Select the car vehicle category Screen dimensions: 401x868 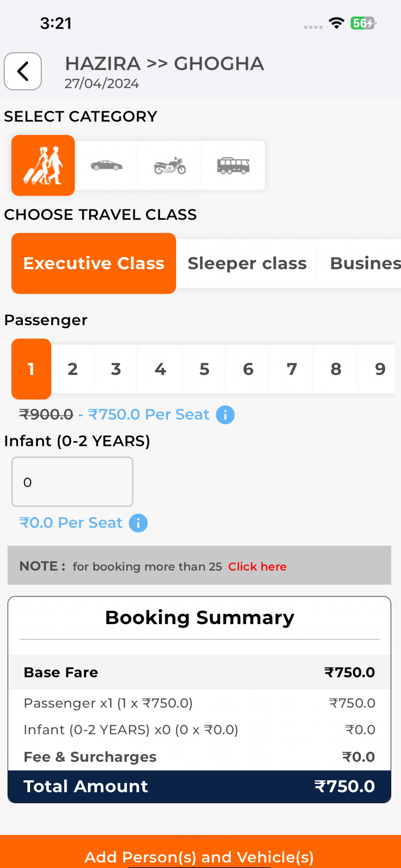click(106, 165)
